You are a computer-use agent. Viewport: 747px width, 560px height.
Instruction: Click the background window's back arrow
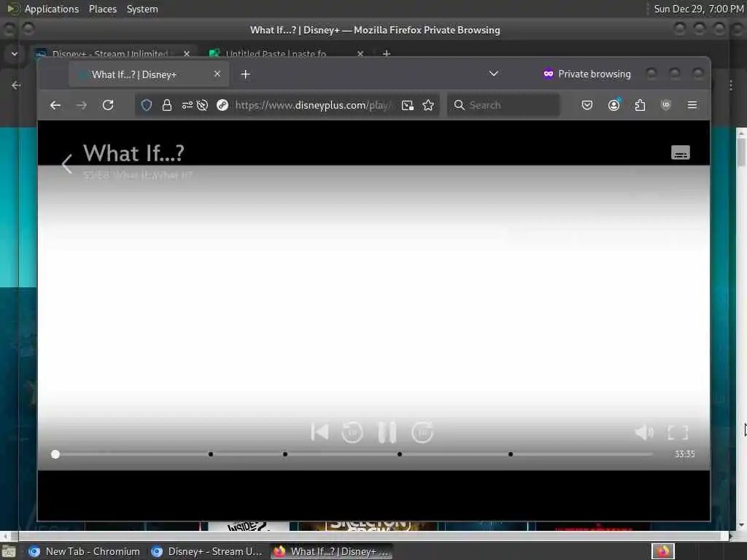coord(16,85)
